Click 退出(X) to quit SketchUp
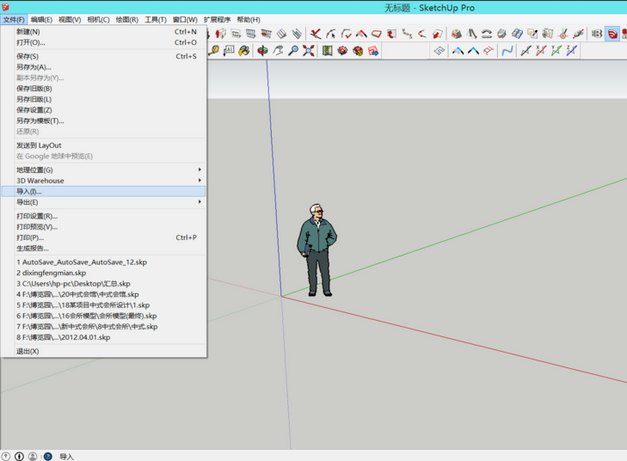 pos(27,351)
